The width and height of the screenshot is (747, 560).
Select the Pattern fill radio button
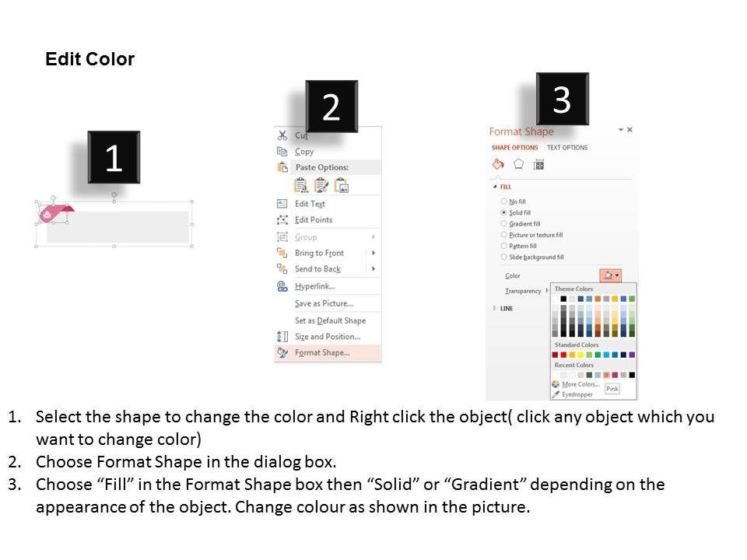click(x=504, y=246)
